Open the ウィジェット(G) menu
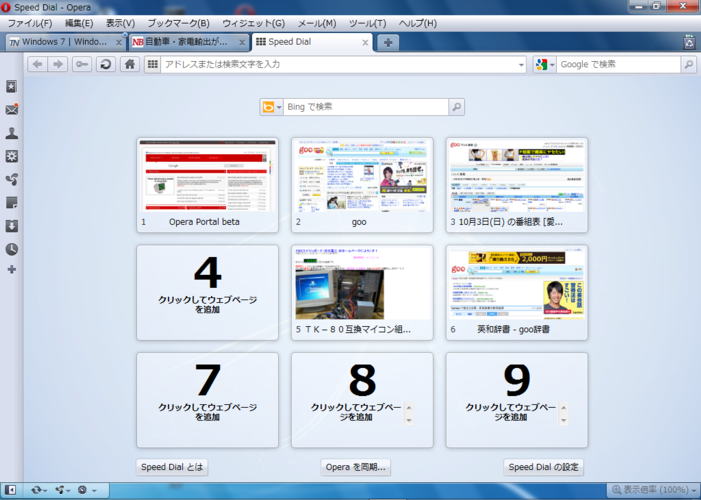 point(253,23)
